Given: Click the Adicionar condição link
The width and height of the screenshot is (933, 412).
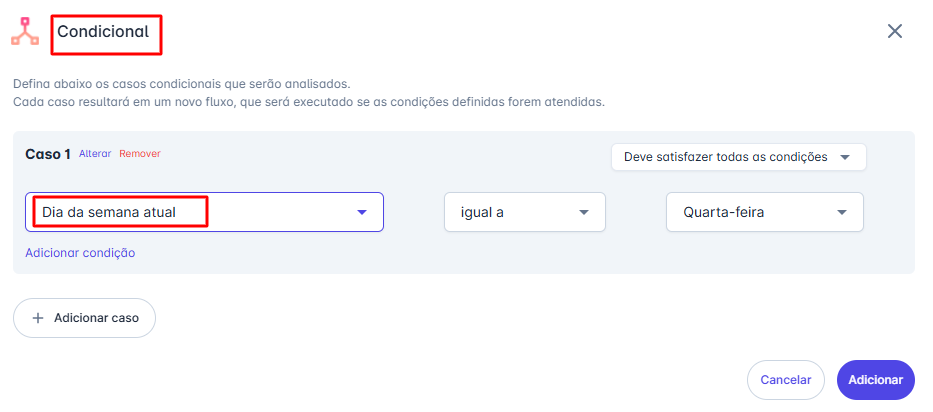Looking at the screenshot, I should (x=80, y=252).
